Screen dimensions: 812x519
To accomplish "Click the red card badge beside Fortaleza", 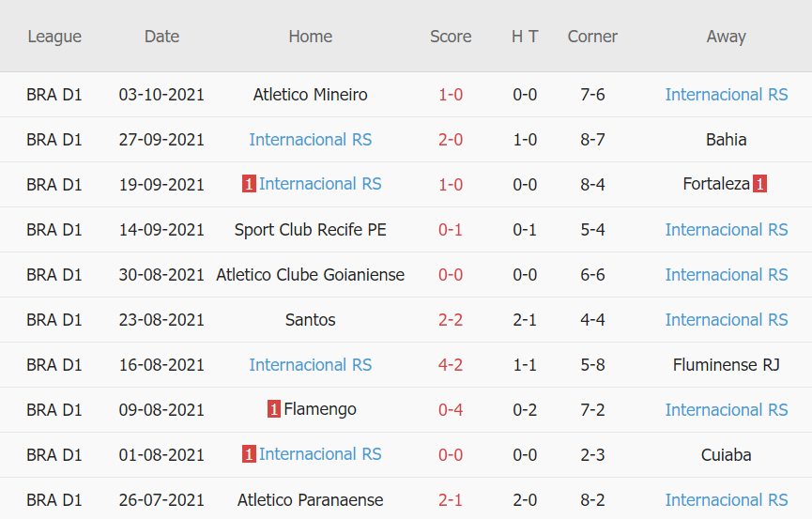I will [759, 185].
